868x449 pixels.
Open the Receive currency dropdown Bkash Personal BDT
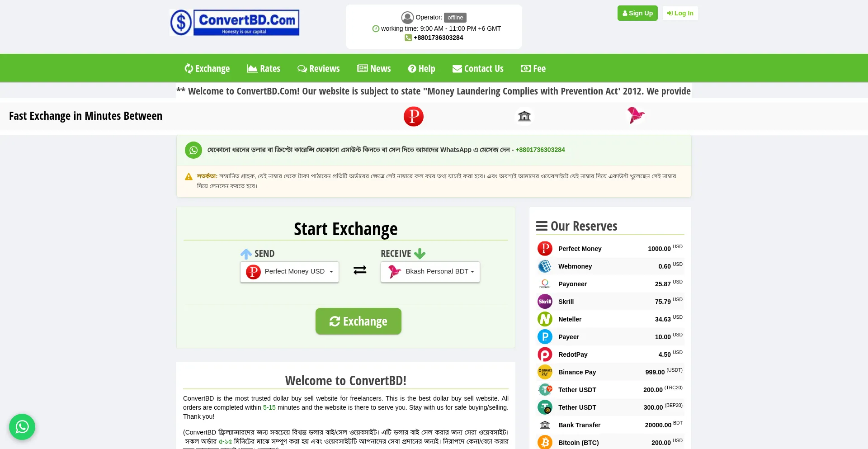point(430,272)
